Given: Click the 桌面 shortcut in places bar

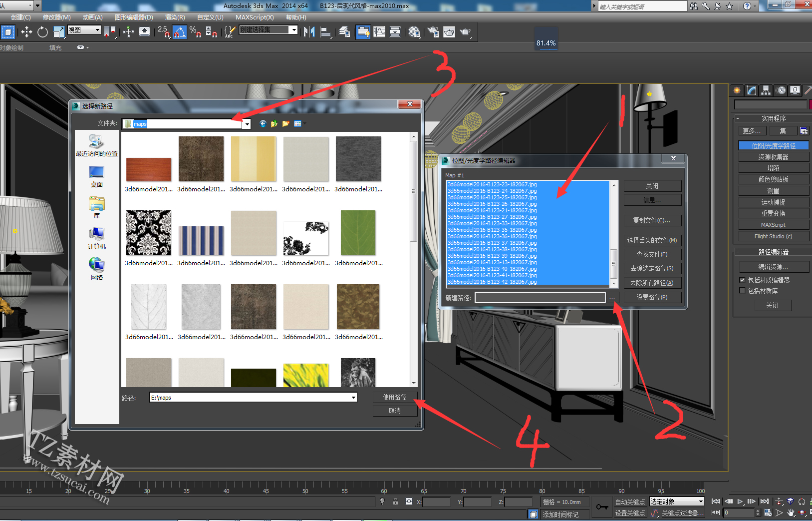Looking at the screenshot, I should [97, 176].
